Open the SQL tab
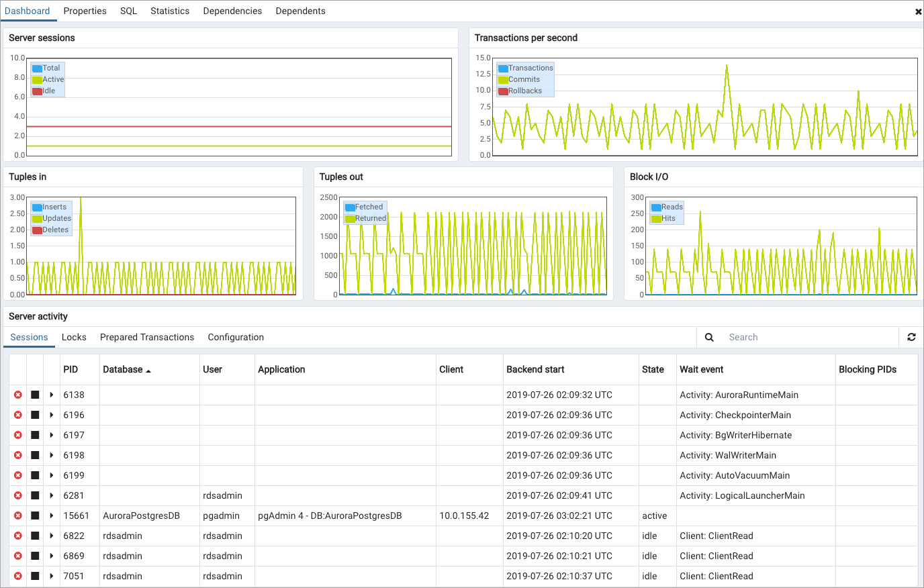This screenshot has height=588, width=924. [x=128, y=11]
